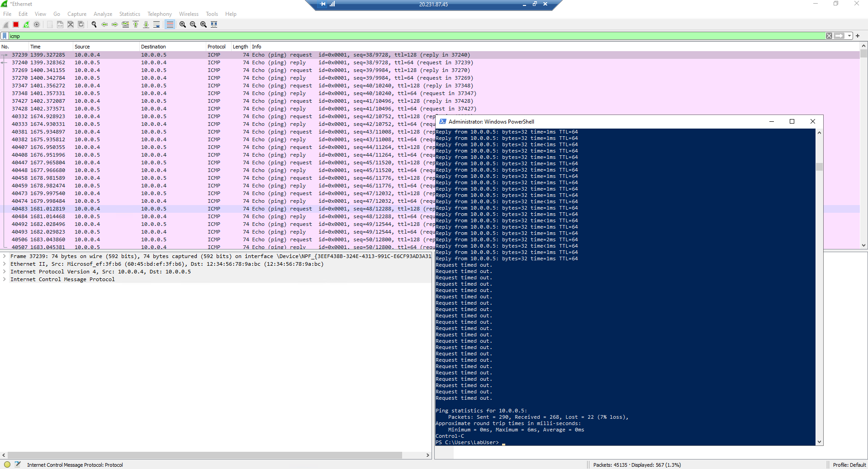The height and width of the screenshot is (469, 868).
Task: Open the display filter history dropdown
Action: [849, 36]
